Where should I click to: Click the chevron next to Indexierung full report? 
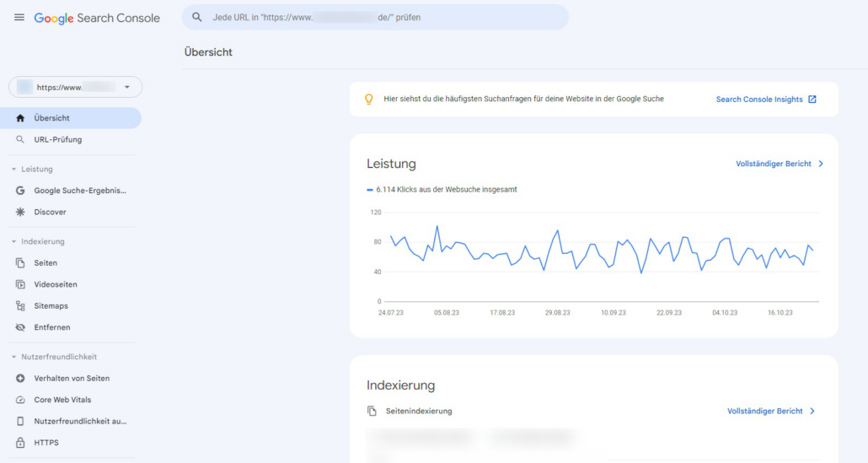(812, 411)
